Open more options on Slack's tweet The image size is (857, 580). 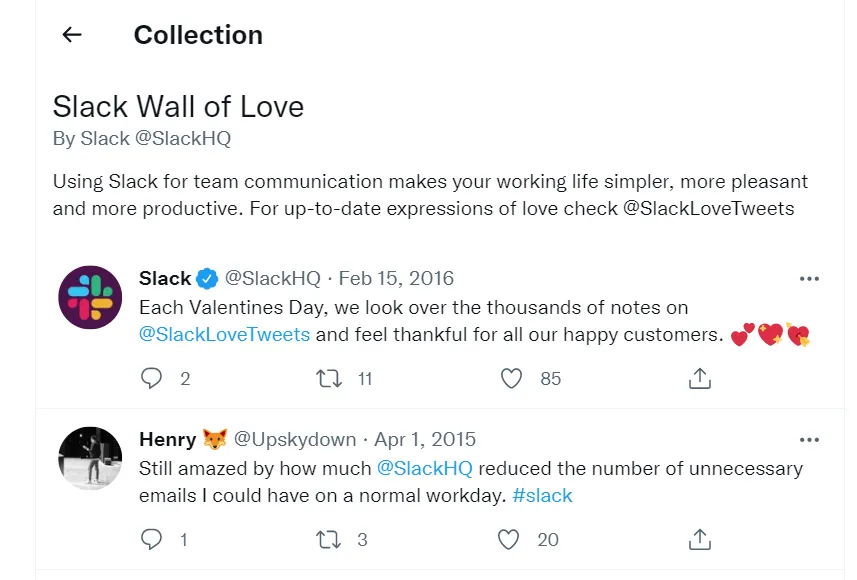point(809,279)
